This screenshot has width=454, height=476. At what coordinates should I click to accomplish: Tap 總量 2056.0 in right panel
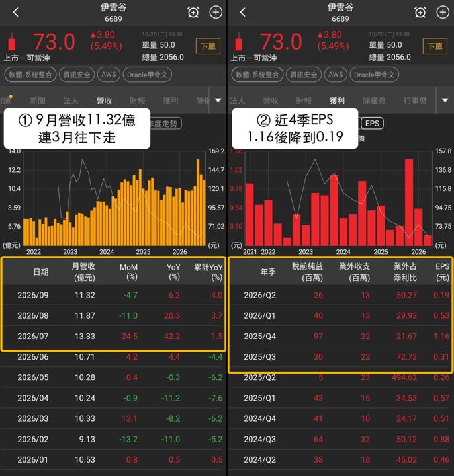(x=390, y=57)
